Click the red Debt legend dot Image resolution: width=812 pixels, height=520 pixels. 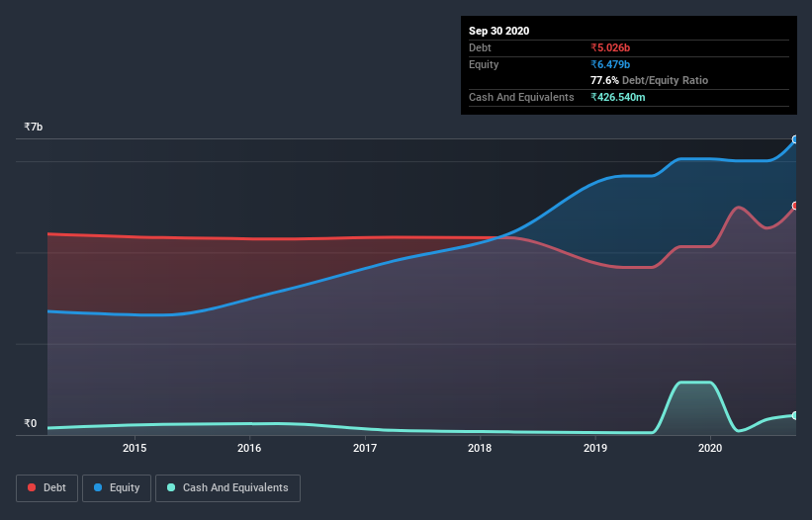pyautogui.click(x=32, y=487)
